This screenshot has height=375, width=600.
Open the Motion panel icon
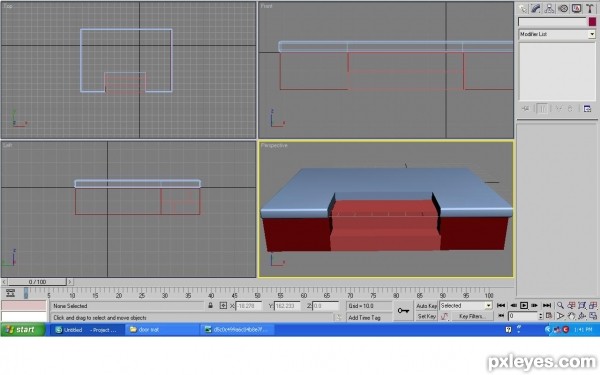click(x=563, y=8)
